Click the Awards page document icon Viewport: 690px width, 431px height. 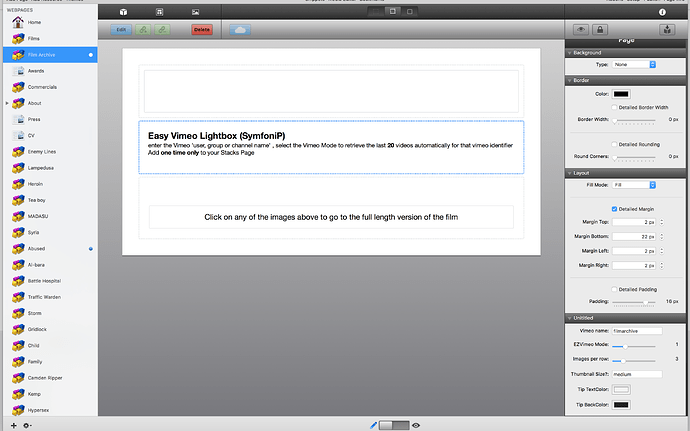pos(18,70)
